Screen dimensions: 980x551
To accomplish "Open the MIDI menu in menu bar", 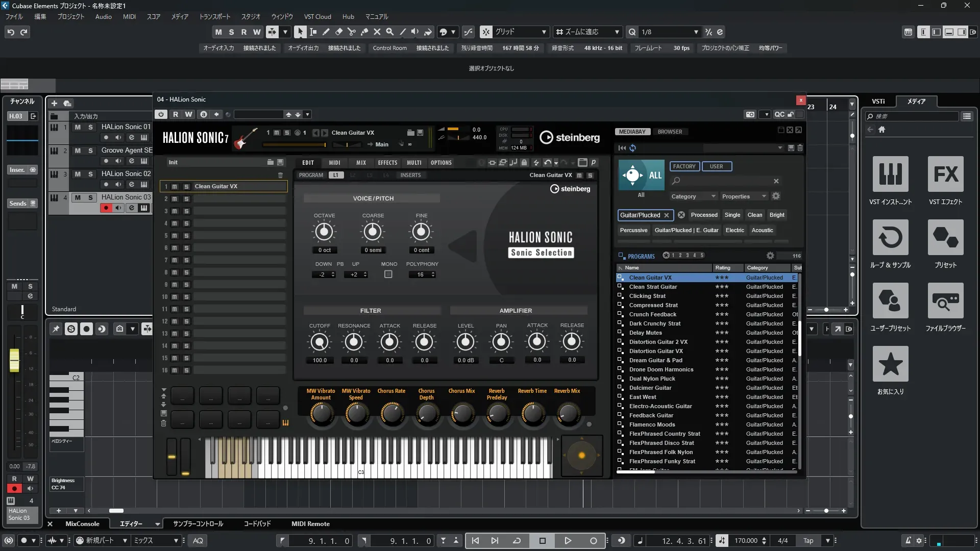I will pos(129,16).
